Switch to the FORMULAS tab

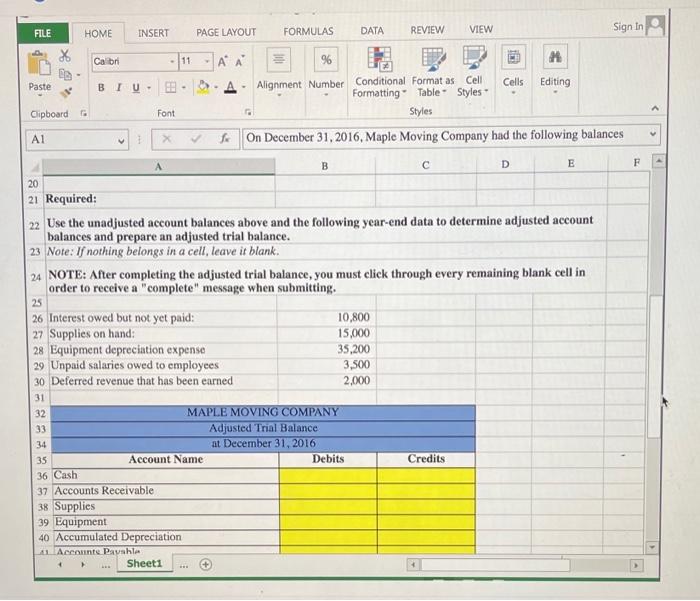[308, 31]
